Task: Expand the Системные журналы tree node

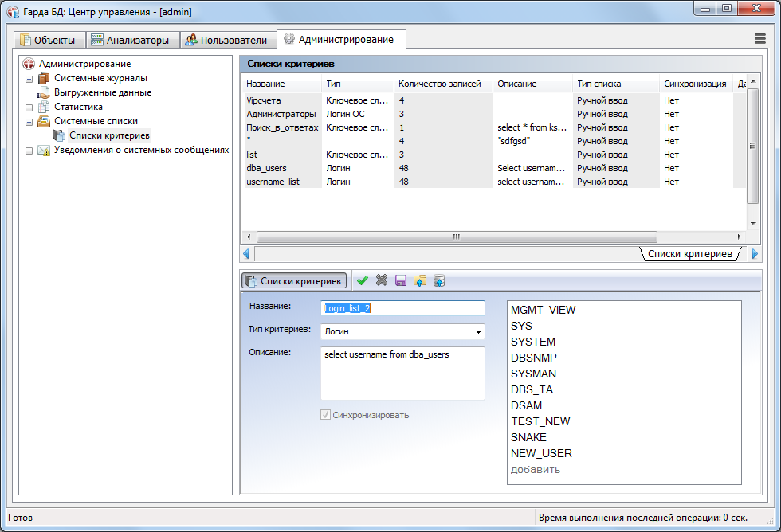Action: [29, 79]
